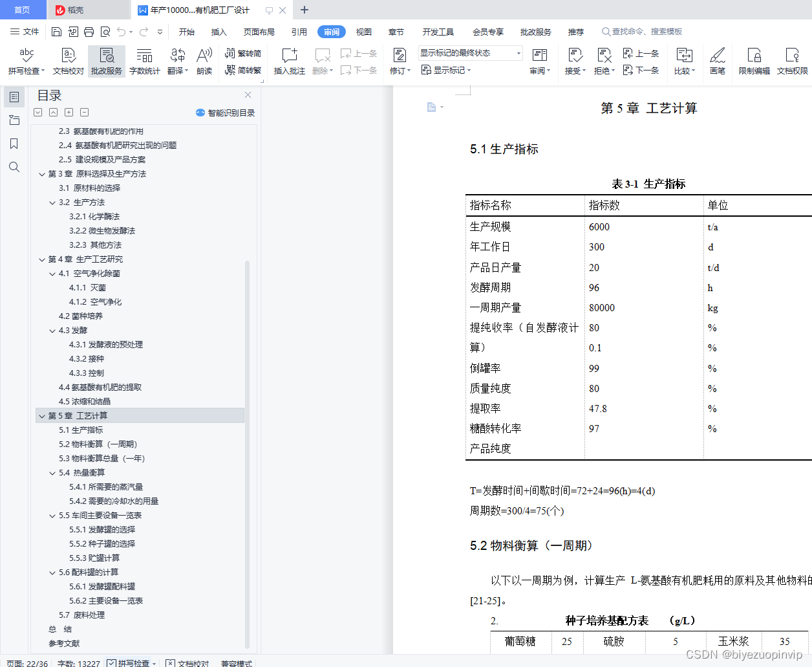Open the search magnifier sidebar icon

point(14,167)
